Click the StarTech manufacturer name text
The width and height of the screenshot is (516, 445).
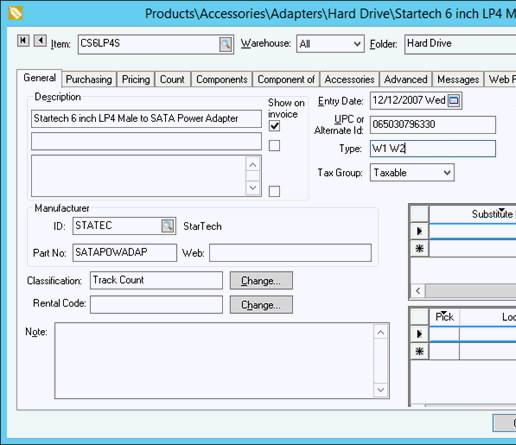[202, 226]
